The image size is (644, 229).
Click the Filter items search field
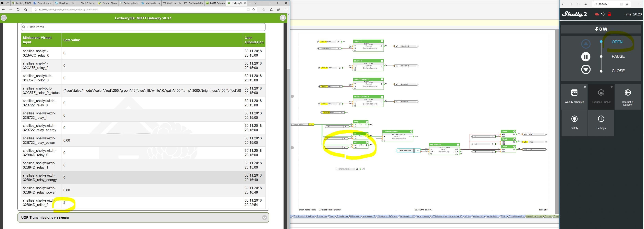pos(143,27)
